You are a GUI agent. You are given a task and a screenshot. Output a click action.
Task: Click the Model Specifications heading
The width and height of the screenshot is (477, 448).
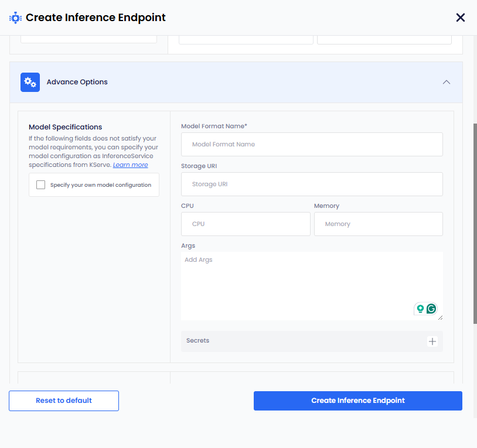(66, 127)
